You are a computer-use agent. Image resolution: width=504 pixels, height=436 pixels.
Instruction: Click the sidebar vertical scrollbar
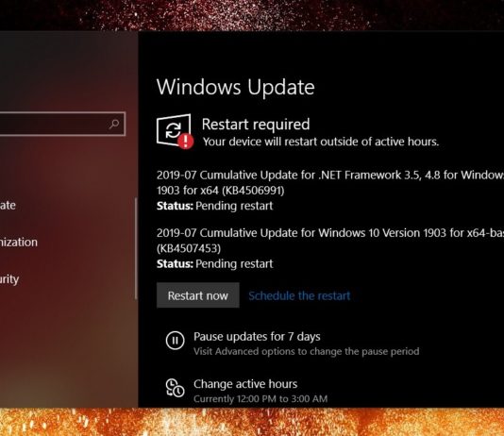136,248
